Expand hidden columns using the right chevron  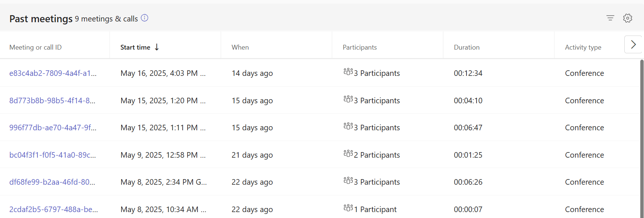(x=633, y=44)
